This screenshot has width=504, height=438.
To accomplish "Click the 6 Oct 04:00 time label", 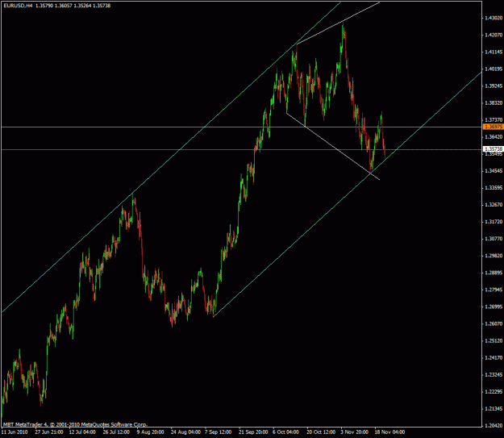I will click(x=285, y=432).
